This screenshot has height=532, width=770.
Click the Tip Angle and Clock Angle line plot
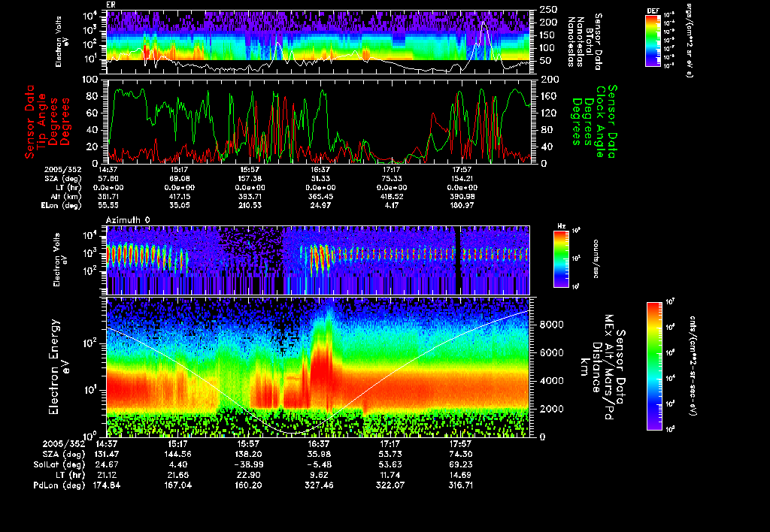coord(318,121)
